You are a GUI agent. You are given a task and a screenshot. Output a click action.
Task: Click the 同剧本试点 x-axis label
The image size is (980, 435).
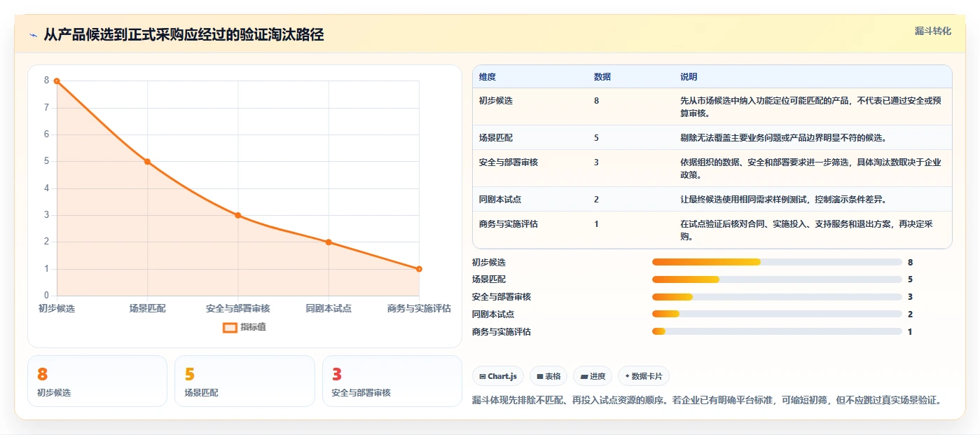tap(329, 308)
